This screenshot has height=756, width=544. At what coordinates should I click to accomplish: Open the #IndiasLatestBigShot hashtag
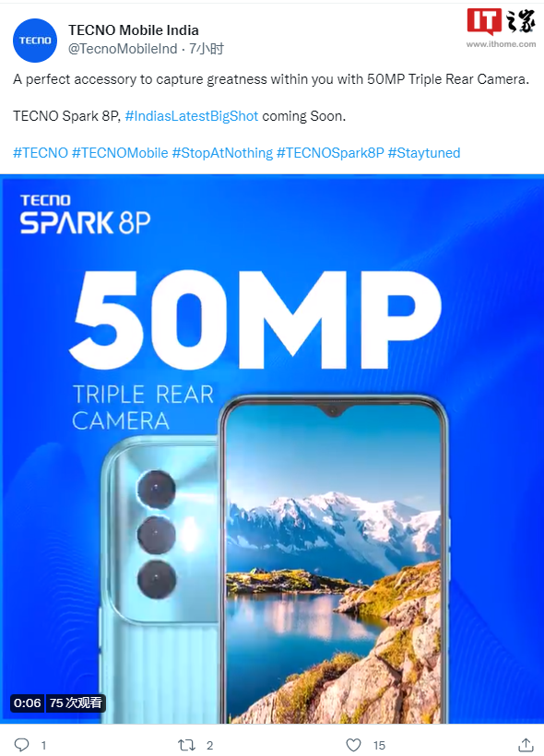tap(192, 116)
